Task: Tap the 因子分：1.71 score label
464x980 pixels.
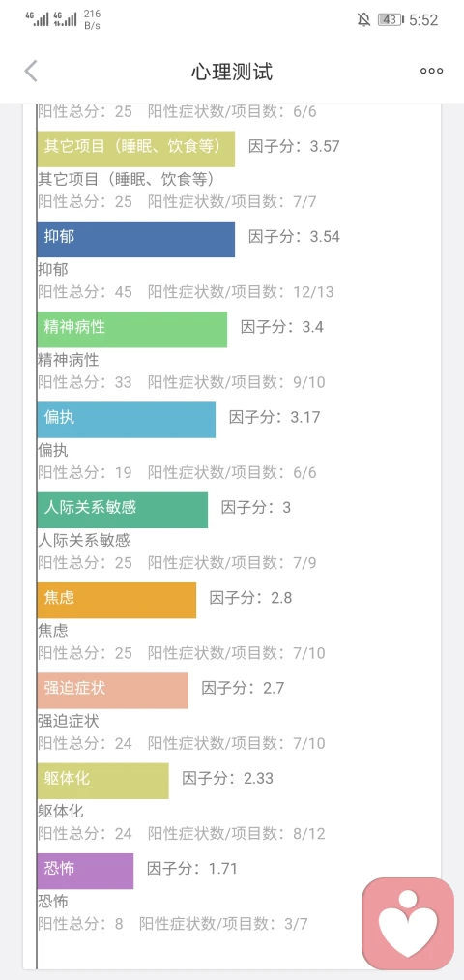Action: (192, 869)
